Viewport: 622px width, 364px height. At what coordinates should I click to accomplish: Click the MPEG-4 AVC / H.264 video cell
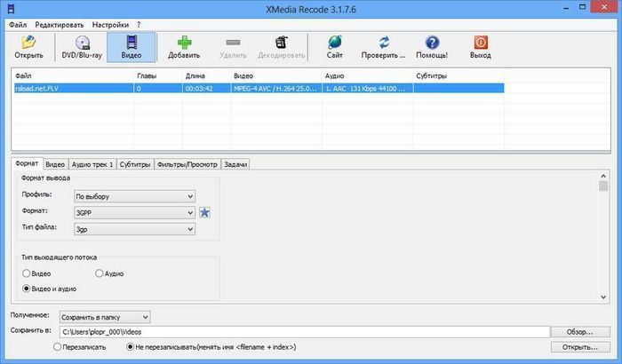point(277,88)
